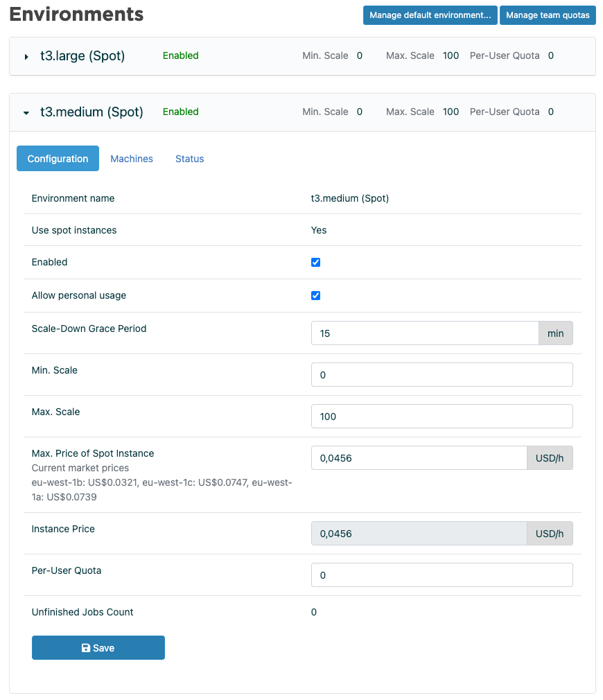Click the 'min' unit label
The height and width of the screenshot is (700, 603).
tap(556, 333)
